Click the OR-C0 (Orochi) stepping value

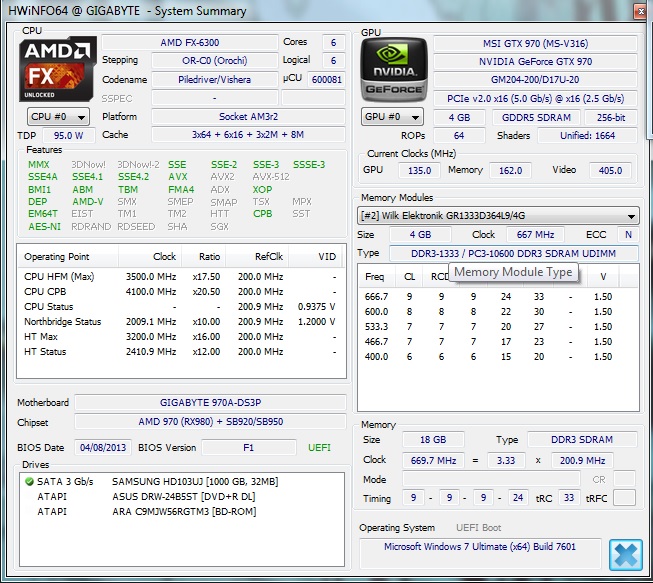(214, 61)
